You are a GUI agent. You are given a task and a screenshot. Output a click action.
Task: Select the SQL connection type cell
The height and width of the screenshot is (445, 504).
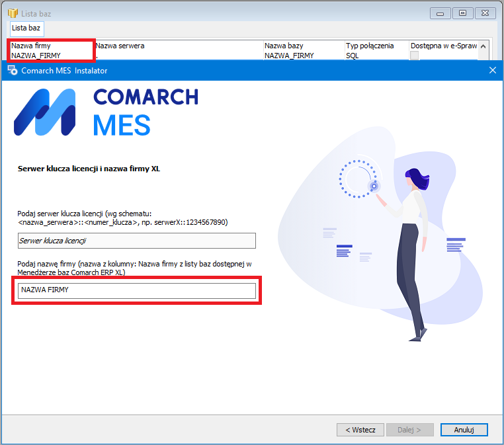[377, 56]
